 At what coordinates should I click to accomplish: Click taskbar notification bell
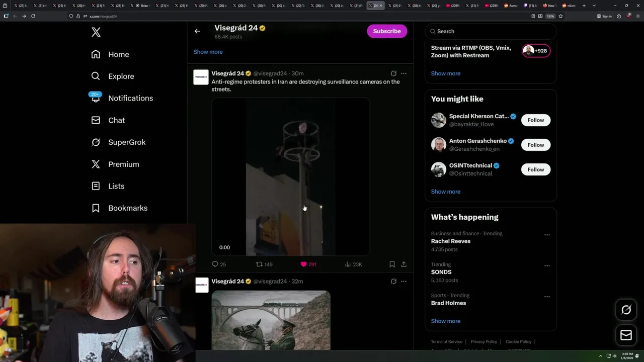637,356
